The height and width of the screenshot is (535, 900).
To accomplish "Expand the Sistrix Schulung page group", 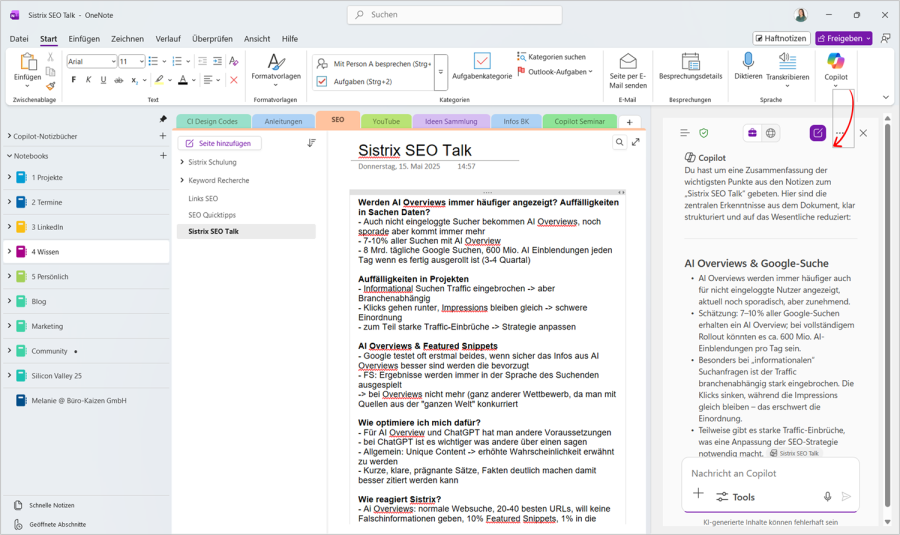I will pyautogui.click(x=182, y=162).
